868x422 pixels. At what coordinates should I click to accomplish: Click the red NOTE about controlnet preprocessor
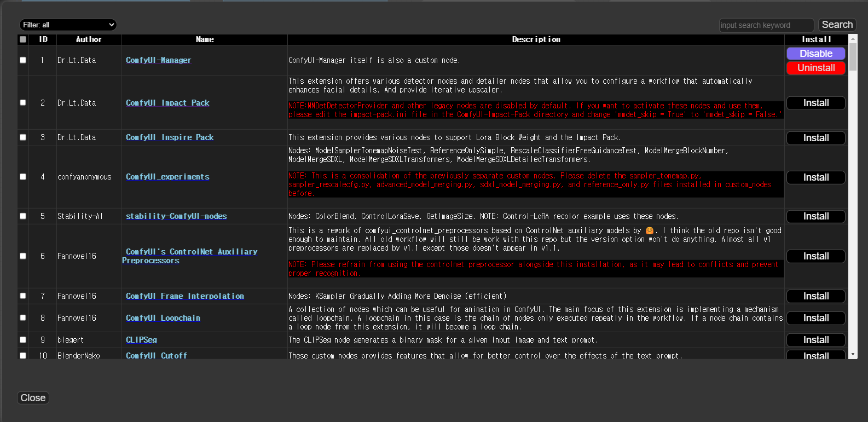[x=535, y=269]
